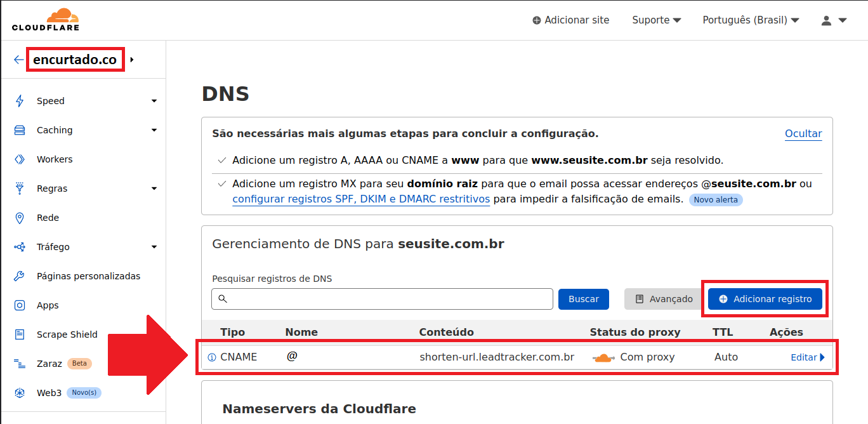This screenshot has width=868, height=424.
Task: Toggle the orange cloud proxy icon
Action: tap(603, 358)
